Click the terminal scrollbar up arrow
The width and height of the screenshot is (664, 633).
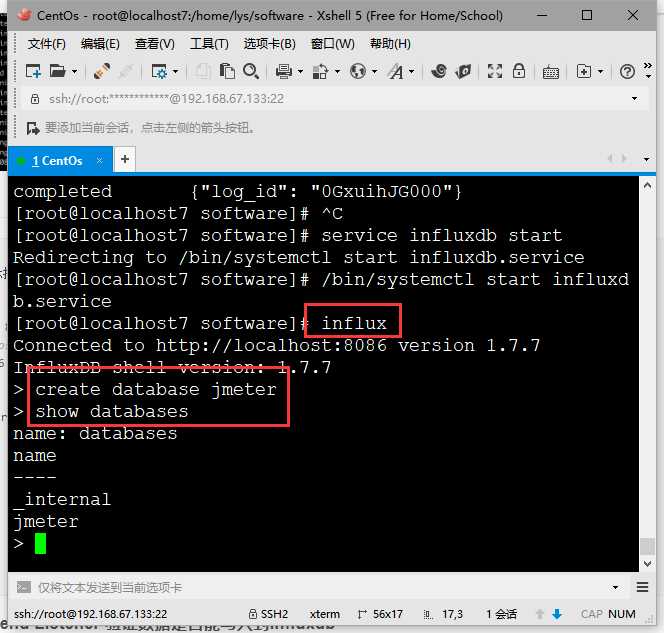647,185
